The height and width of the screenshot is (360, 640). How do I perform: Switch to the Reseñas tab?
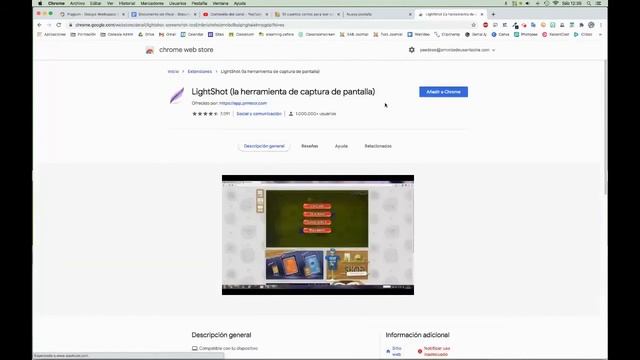(309, 146)
